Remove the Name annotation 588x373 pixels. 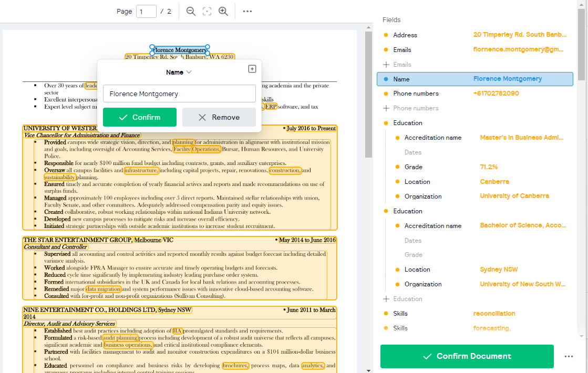pos(219,117)
